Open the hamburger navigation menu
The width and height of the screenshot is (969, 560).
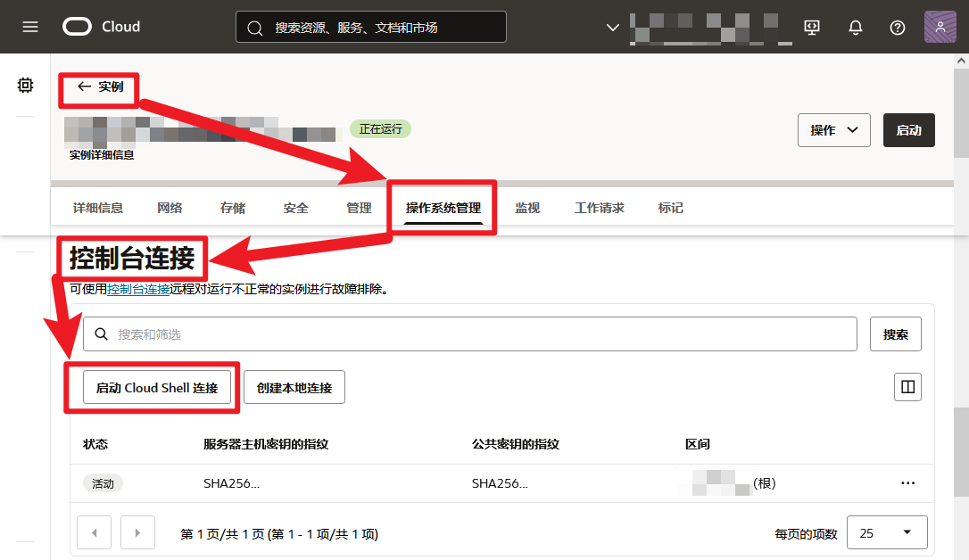30,27
